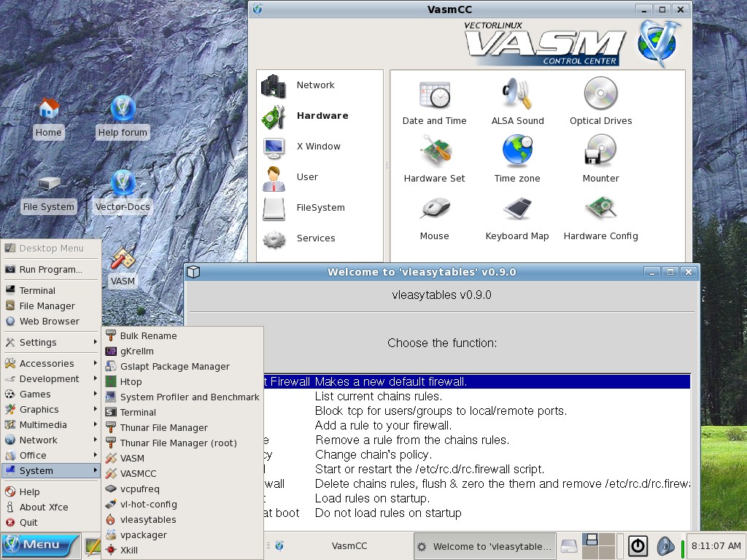The height and width of the screenshot is (560, 747).
Task: Select FileSystem category in VasmCC
Action: pos(320,208)
